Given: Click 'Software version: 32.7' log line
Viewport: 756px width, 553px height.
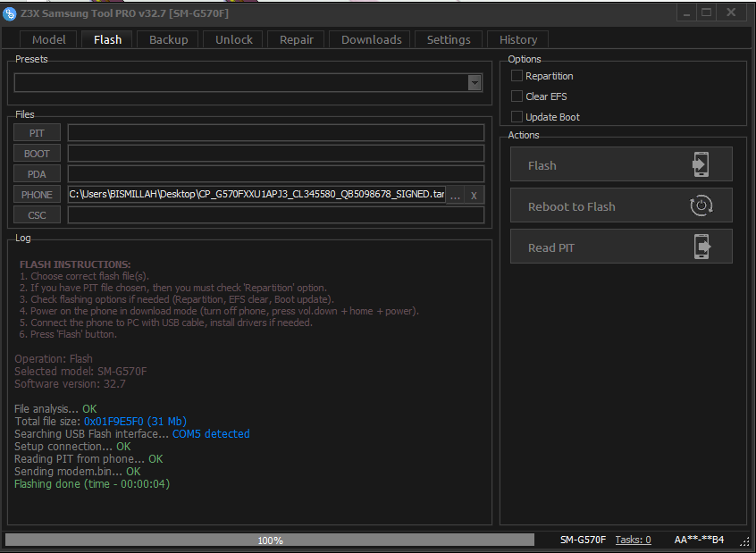Looking at the screenshot, I should coord(70,384).
